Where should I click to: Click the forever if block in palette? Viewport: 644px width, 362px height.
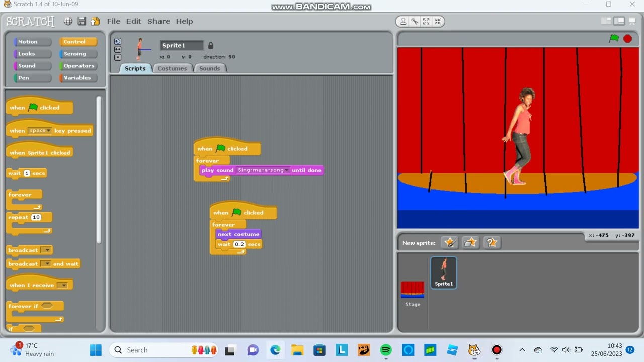tap(35, 312)
